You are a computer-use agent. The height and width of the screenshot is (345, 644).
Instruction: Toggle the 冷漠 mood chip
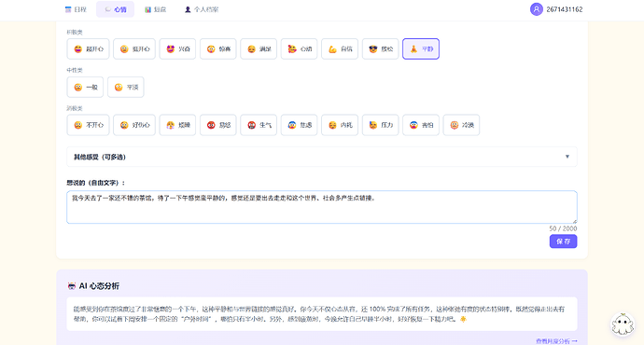(x=461, y=125)
